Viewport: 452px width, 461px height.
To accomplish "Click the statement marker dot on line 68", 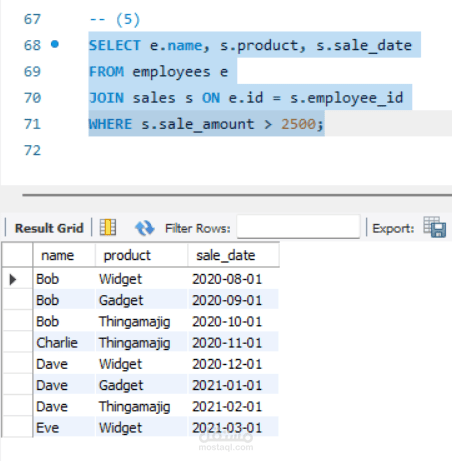I will [x=55, y=44].
